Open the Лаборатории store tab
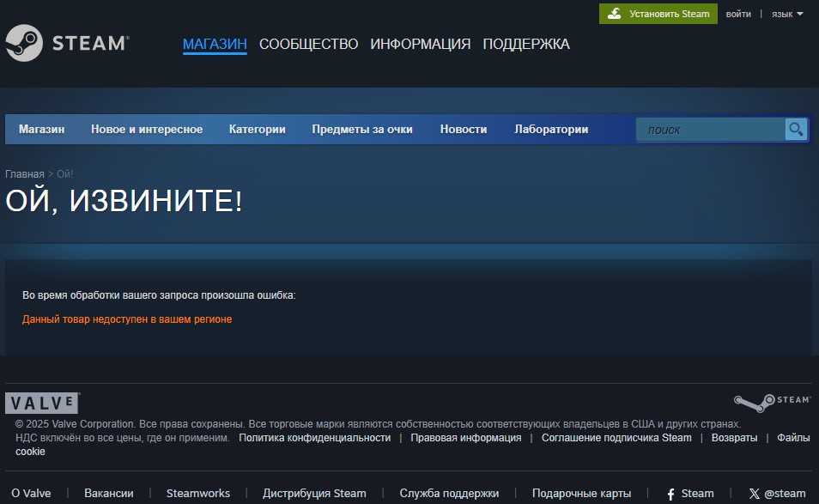The image size is (819, 504). click(x=551, y=130)
